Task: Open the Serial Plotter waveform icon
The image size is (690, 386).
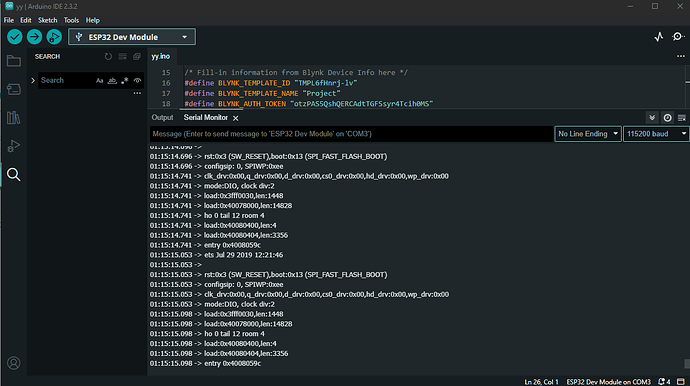Action: [658, 37]
